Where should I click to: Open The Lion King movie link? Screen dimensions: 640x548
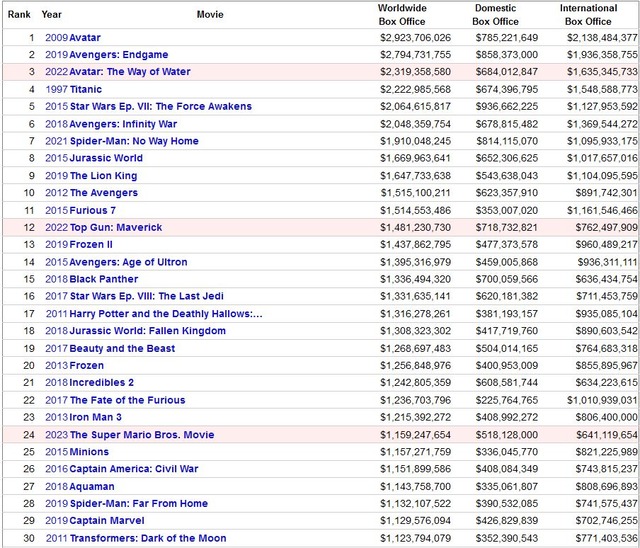coord(103,176)
